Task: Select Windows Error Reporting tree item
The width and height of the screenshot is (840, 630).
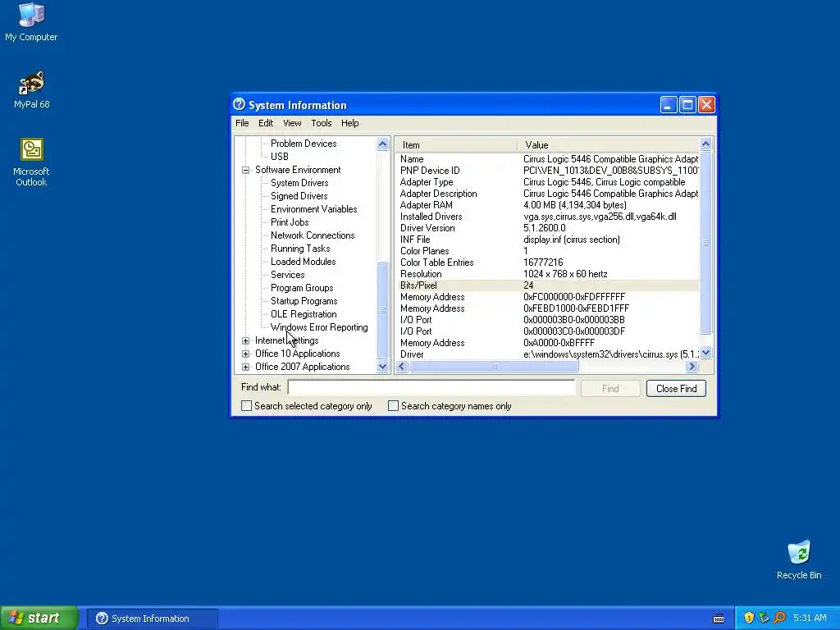Action: (319, 327)
